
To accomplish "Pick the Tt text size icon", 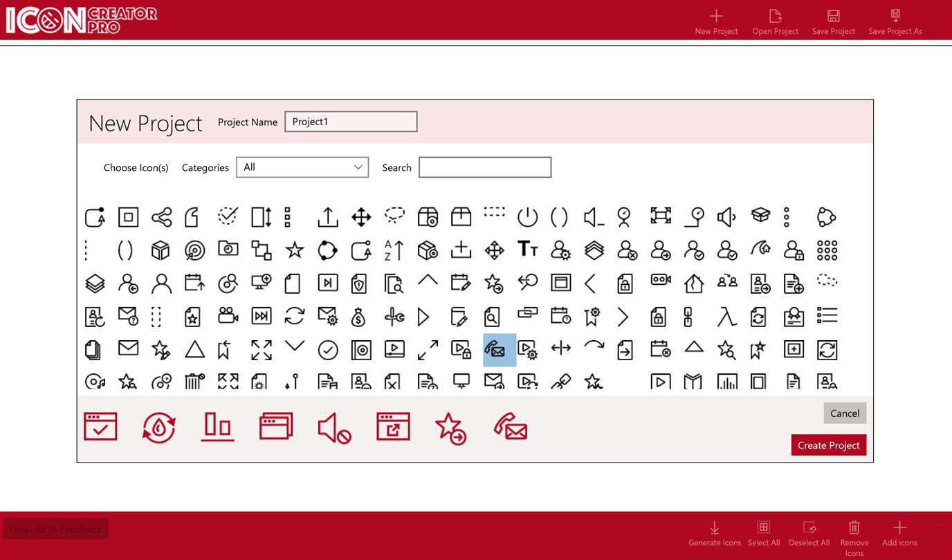I will click(x=527, y=249).
